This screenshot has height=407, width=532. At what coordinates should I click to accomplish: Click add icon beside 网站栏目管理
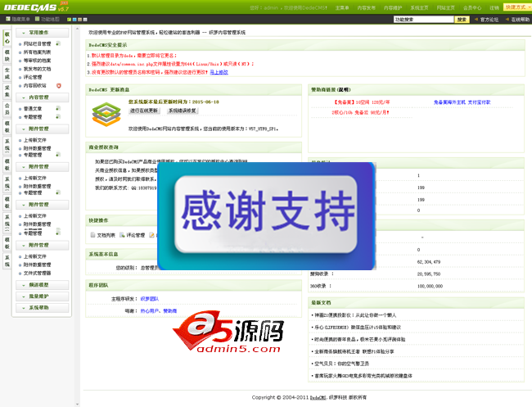[x=58, y=43]
